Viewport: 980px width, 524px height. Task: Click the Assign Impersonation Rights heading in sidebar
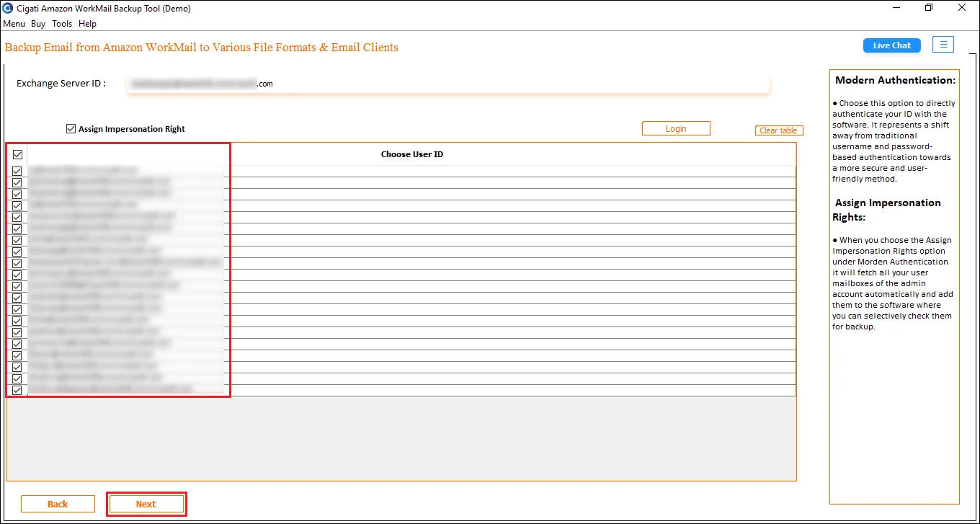(x=888, y=210)
